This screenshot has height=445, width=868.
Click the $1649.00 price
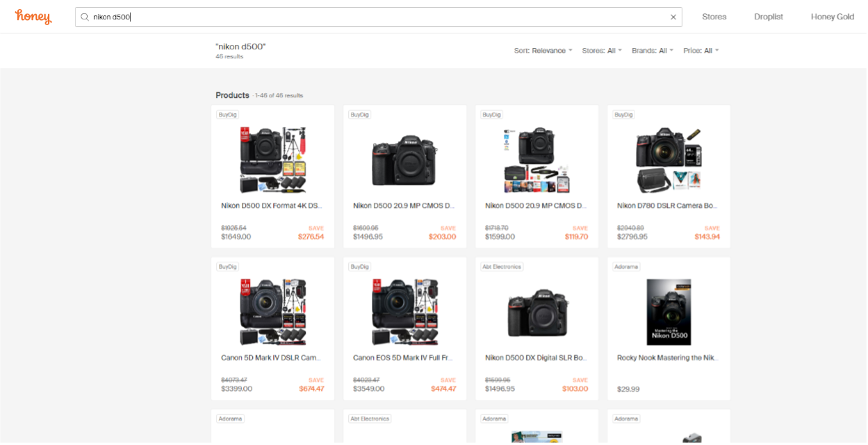[x=236, y=237]
